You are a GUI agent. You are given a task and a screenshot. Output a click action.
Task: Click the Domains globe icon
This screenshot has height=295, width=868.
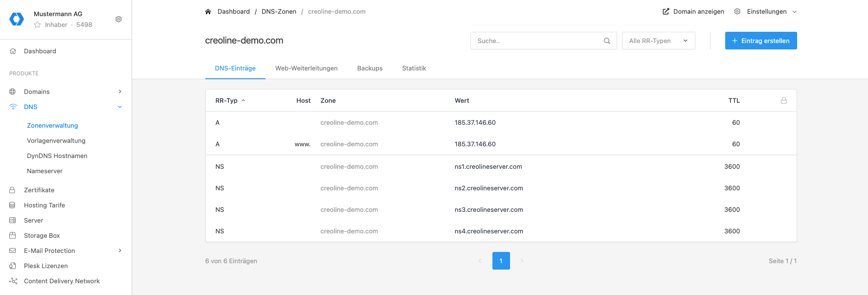(13, 91)
